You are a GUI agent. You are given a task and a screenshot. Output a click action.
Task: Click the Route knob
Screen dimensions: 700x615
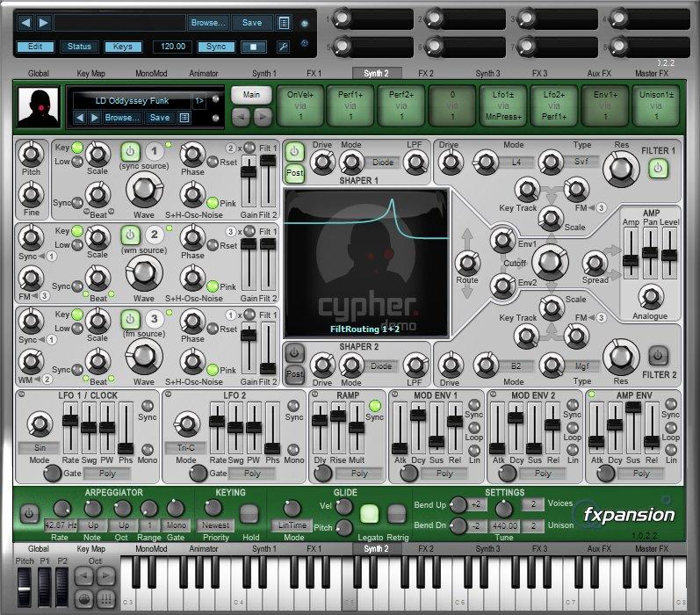click(x=467, y=263)
